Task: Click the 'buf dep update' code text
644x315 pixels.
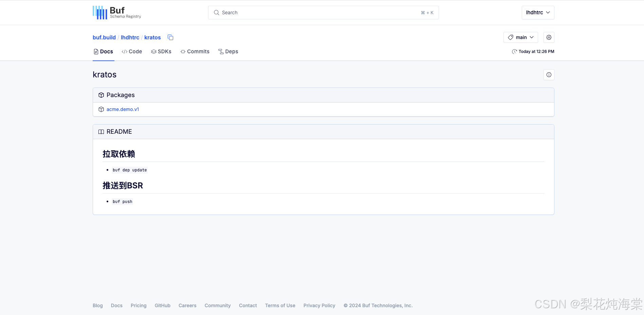Action: point(130,170)
